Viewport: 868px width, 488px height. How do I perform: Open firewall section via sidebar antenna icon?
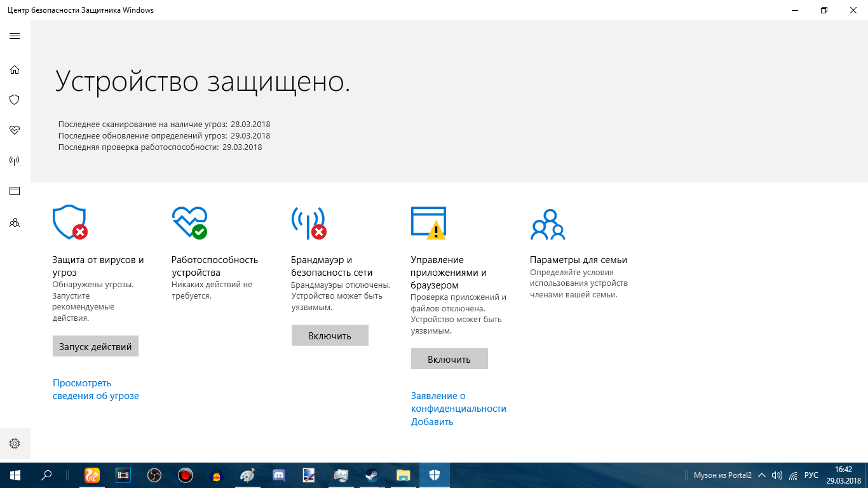click(15, 161)
